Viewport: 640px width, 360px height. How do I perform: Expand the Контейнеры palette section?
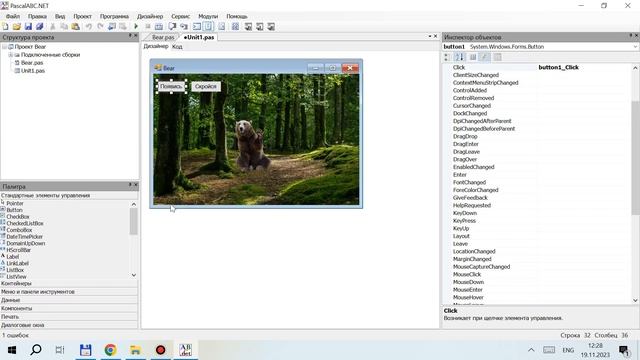(69, 283)
